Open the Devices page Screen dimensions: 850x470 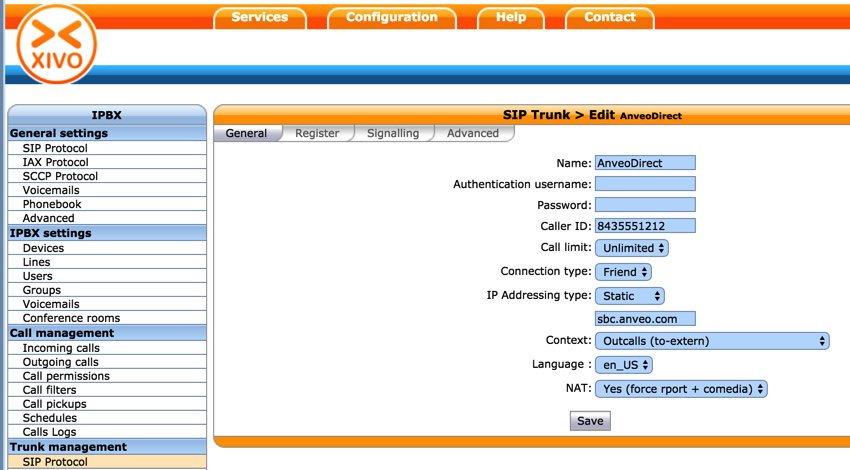pyautogui.click(x=107, y=248)
